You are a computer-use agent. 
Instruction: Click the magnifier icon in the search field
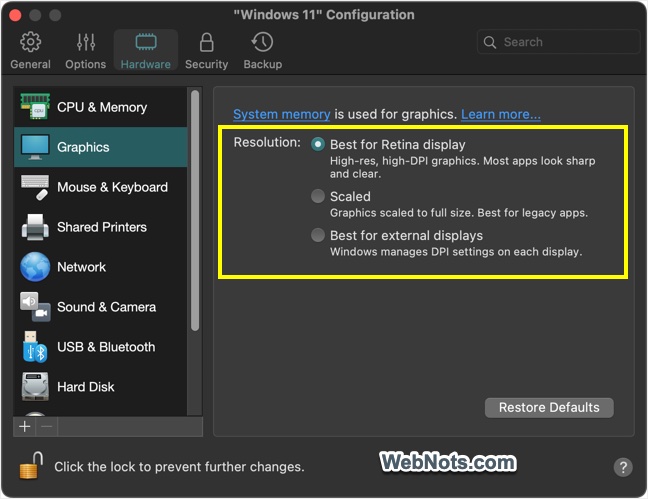490,42
